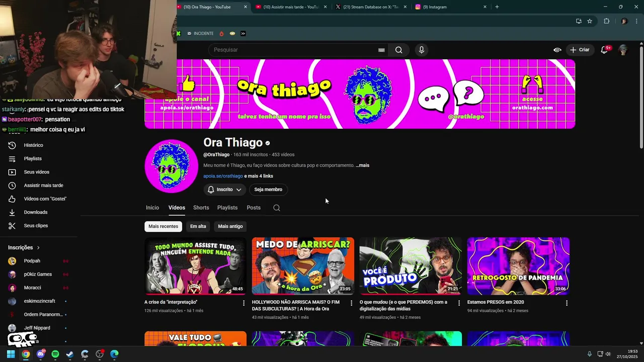Image resolution: width=644 pixels, height=362 pixels.
Task: Open Microsoft Edge from taskbar
Action: 114,354
